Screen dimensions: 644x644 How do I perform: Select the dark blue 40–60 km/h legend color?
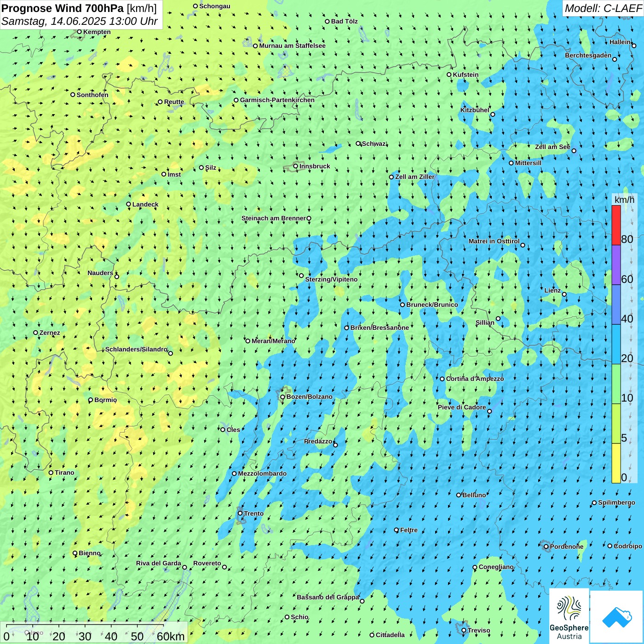pos(616,305)
